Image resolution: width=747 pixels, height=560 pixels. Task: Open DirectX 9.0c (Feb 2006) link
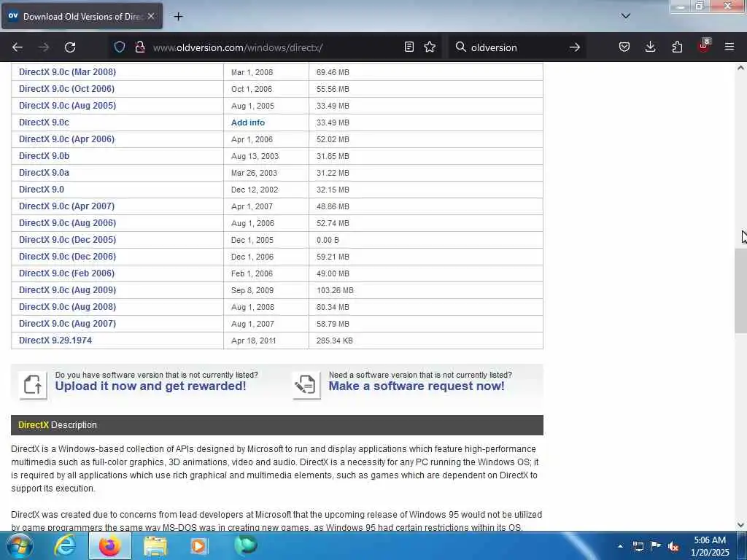[66, 273]
